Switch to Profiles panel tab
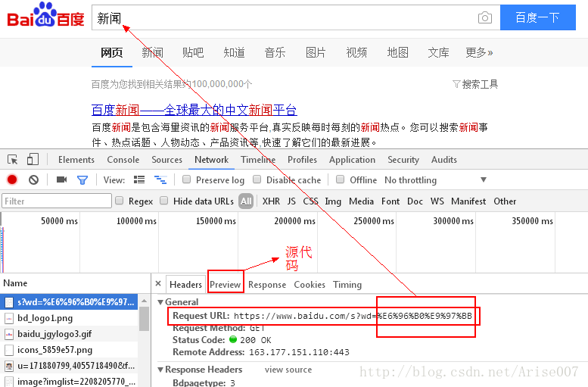 302,160
